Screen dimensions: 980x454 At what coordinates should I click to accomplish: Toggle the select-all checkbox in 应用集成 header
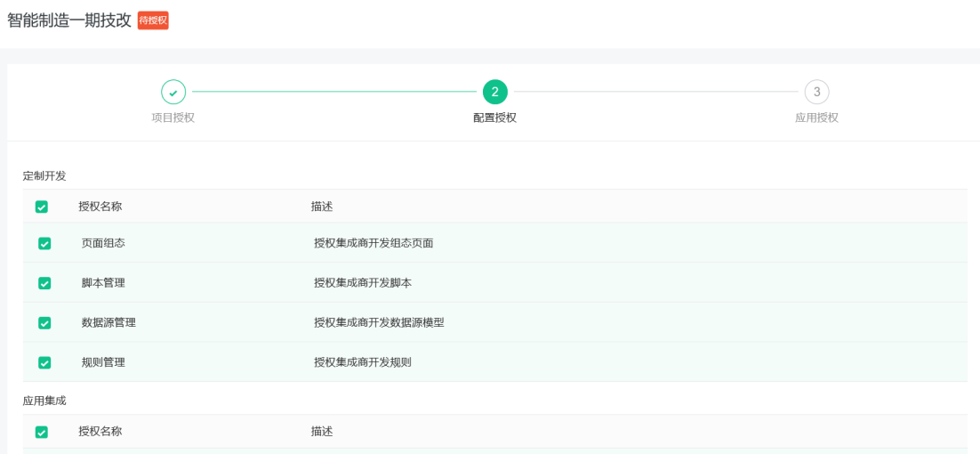41,432
